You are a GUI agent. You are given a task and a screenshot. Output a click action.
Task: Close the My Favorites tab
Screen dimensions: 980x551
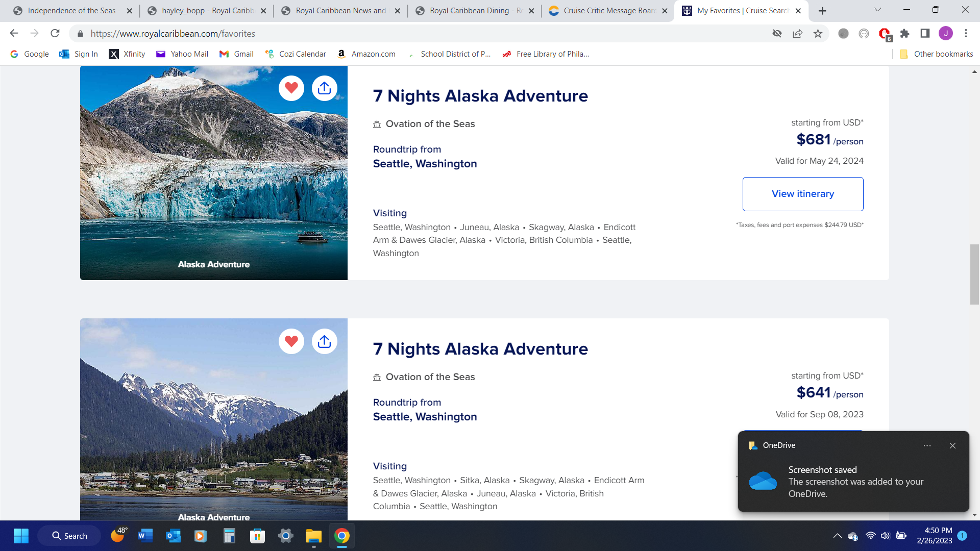(x=798, y=11)
